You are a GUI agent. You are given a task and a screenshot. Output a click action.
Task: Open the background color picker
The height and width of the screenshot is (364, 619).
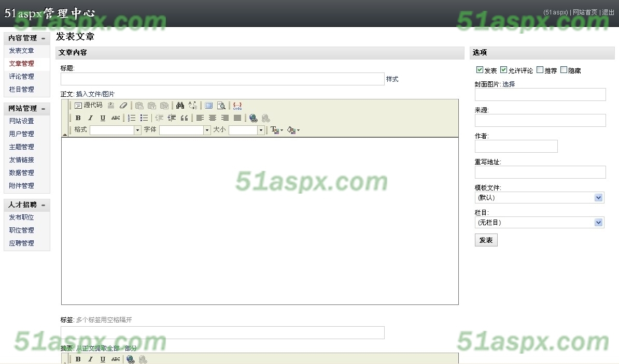293,130
